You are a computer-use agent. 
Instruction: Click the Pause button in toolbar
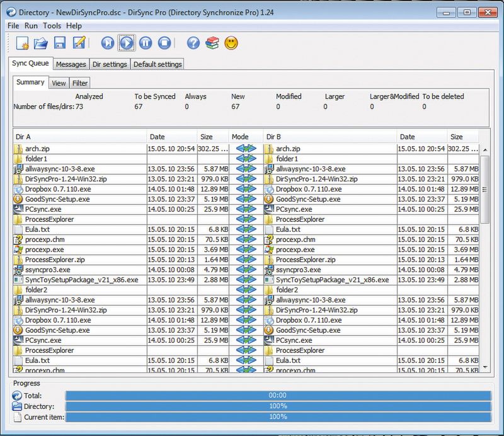click(146, 43)
